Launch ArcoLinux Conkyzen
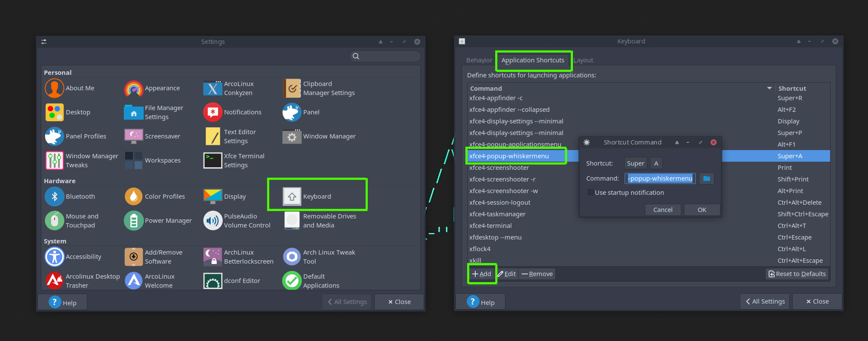Image resolution: width=868 pixels, height=341 pixels. click(229, 88)
